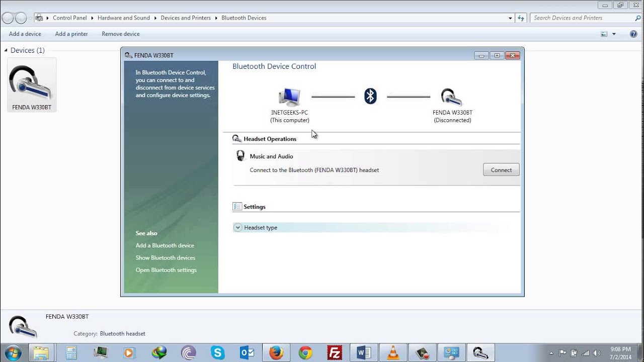
Task: Launch Firefox from the taskbar
Action: (x=276, y=353)
